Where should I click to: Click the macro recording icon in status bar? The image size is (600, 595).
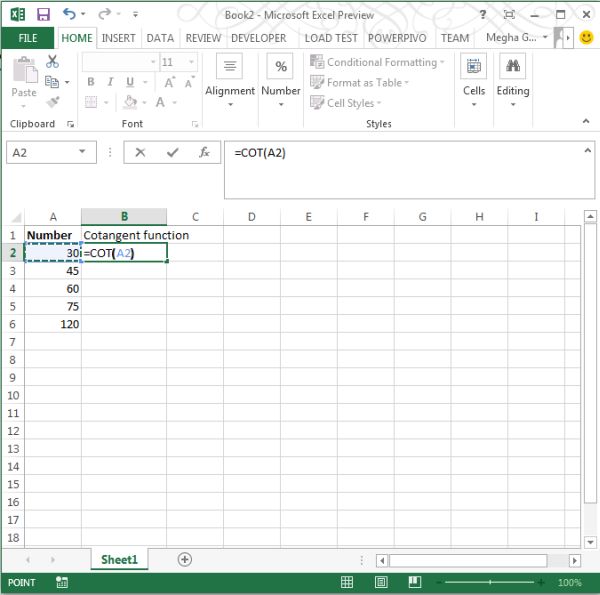coord(61,582)
